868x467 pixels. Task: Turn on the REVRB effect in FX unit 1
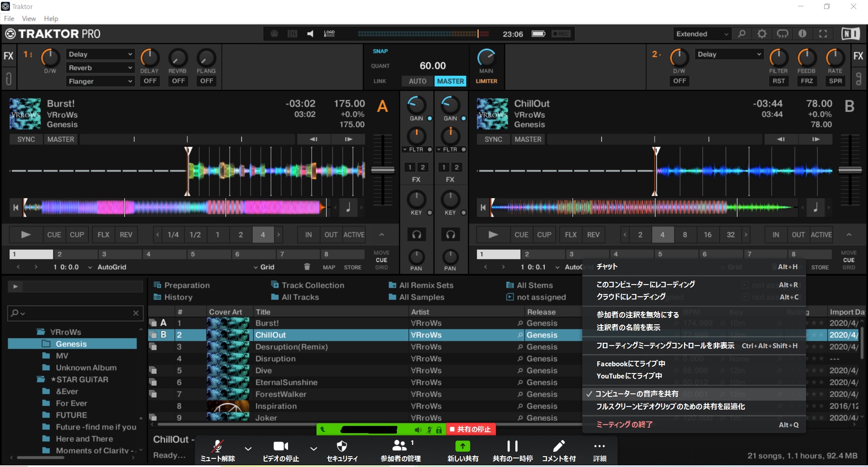coord(178,80)
